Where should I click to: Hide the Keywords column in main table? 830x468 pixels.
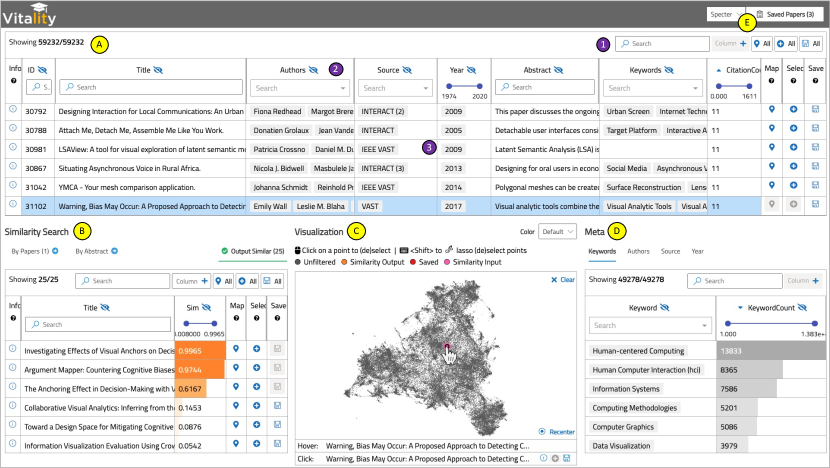pyautogui.click(x=669, y=70)
